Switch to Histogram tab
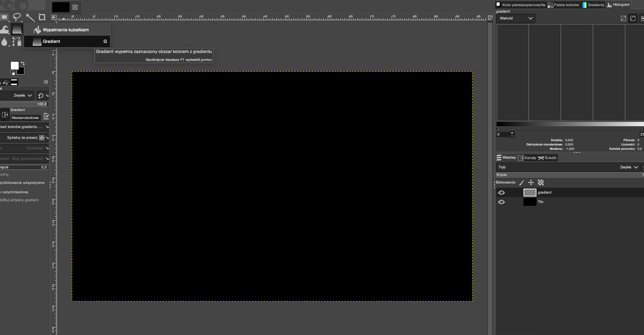The height and width of the screenshot is (335, 644). point(619,5)
